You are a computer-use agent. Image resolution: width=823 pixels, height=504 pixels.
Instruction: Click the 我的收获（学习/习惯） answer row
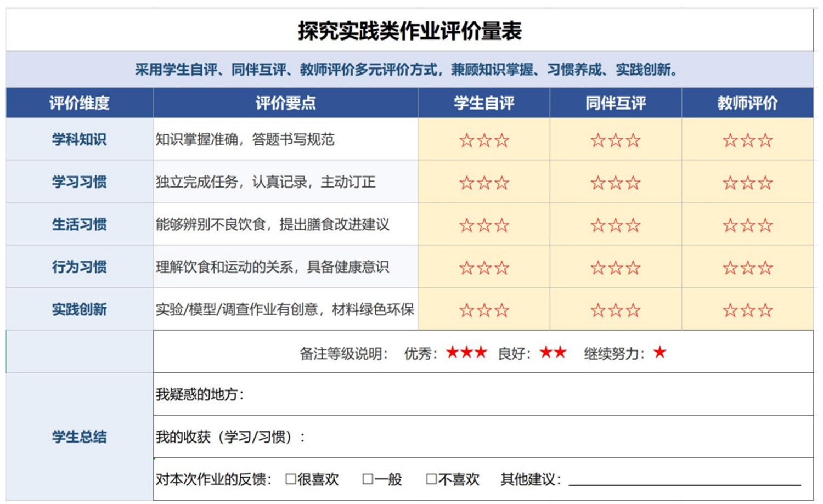[483, 437]
